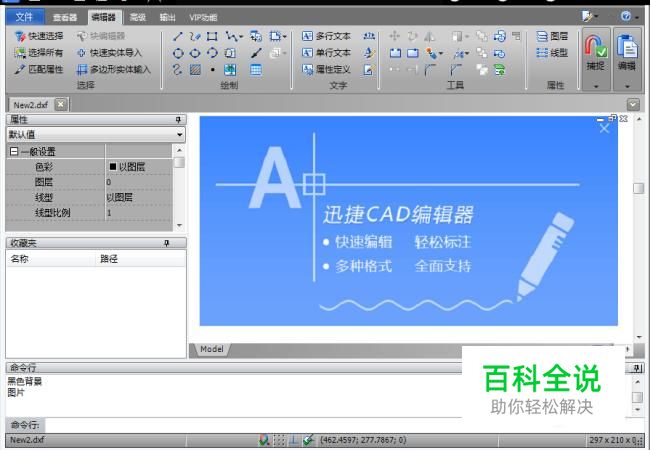This screenshot has height=450, width=650.
Task: Switch to the 输出 tab
Action: pyautogui.click(x=167, y=17)
